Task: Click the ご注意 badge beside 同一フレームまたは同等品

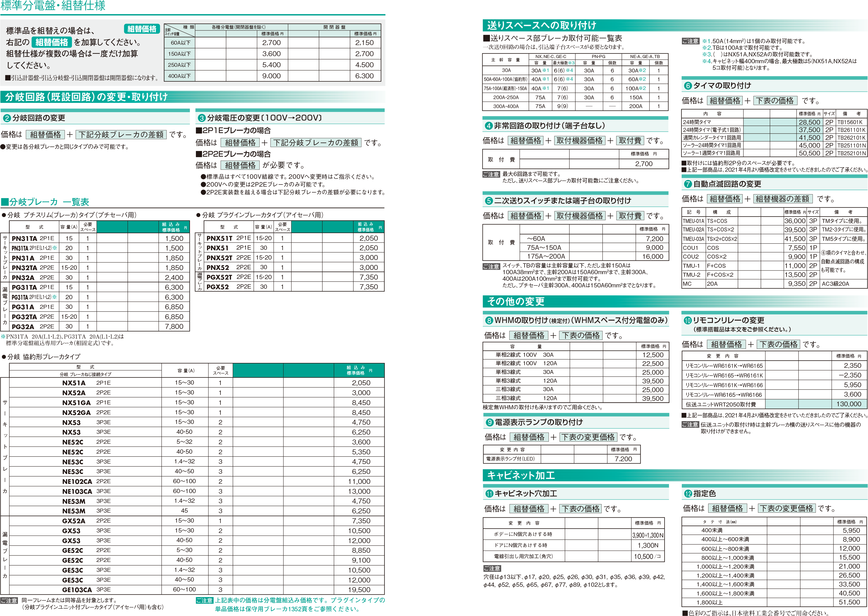Action: pos(9,601)
